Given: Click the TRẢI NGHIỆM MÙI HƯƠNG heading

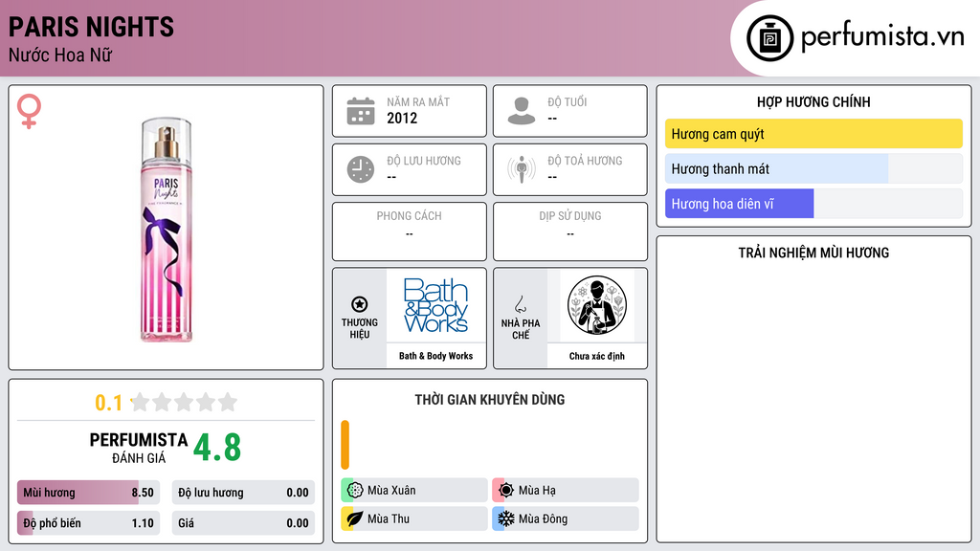Looking at the screenshot, I should pos(813,253).
